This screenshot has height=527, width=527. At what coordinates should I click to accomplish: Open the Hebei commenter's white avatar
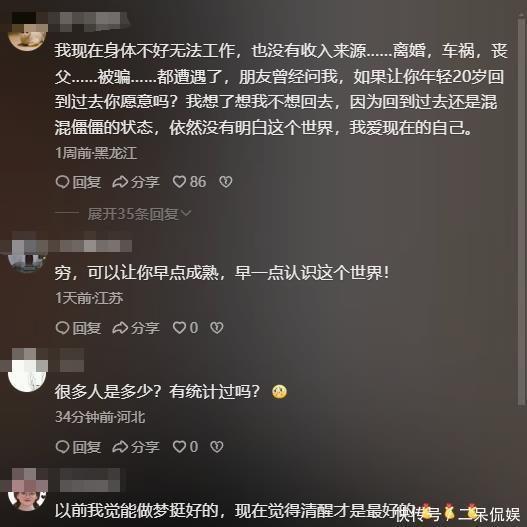coord(27,376)
